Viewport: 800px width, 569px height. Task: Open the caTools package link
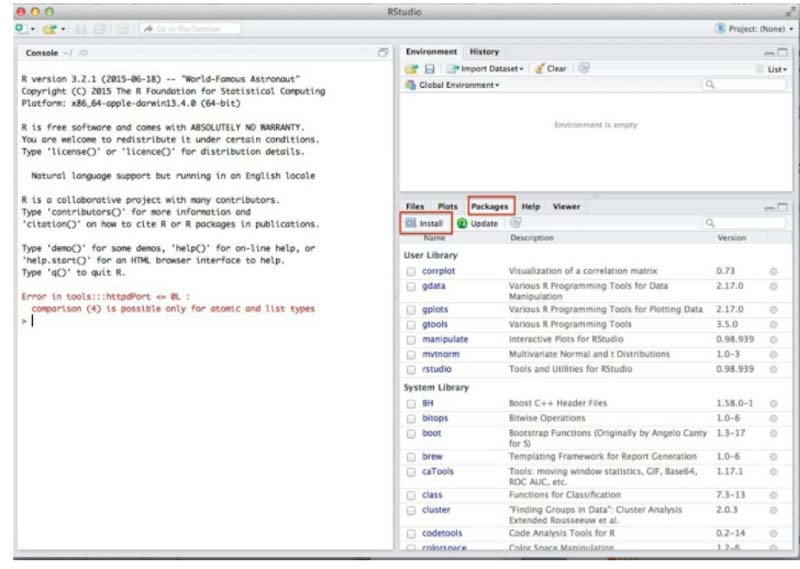[438, 472]
